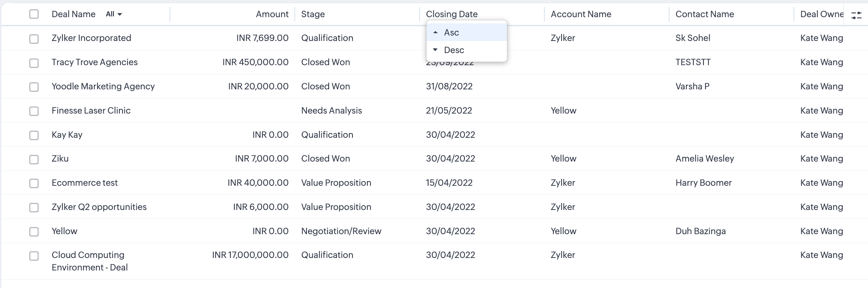The height and width of the screenshot is (288, 868).
Task: Click the Harry Boomer contact name
Action: (703, 183)
